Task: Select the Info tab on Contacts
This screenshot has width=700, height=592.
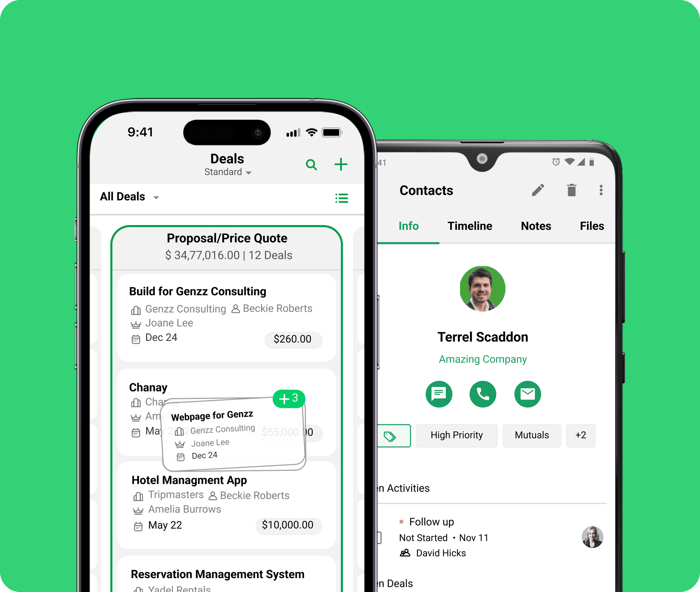Action: [x=409, y=225]
